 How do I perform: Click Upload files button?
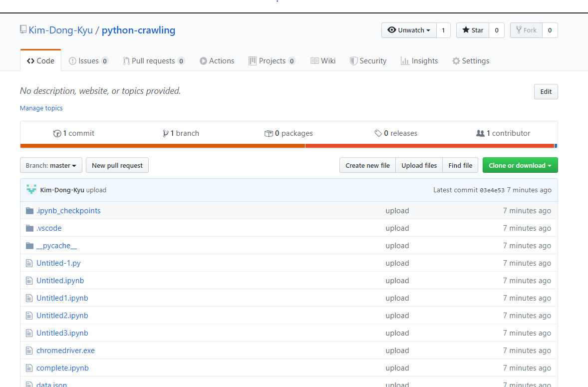[419, 165]
